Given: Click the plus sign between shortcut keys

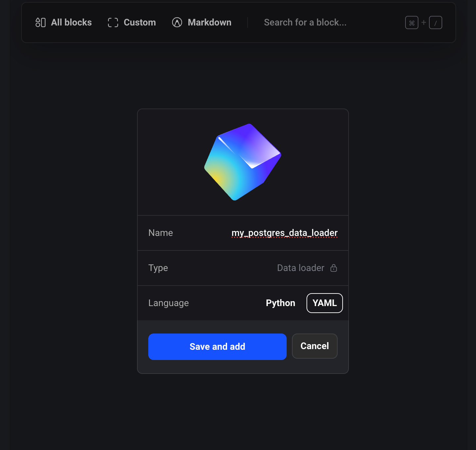Looking at the screenshot, I should (x=424, y=22).
